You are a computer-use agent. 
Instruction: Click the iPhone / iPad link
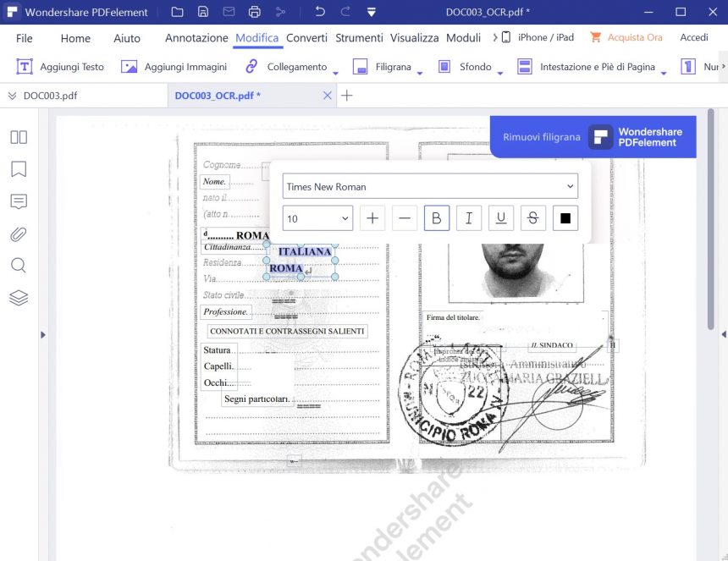(x=538, y=37)
